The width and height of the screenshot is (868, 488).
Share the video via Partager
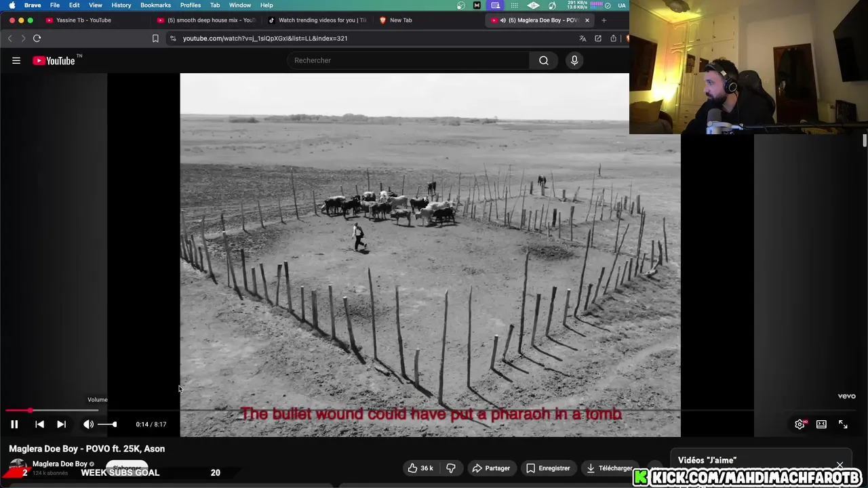click(x=491, y=468)
